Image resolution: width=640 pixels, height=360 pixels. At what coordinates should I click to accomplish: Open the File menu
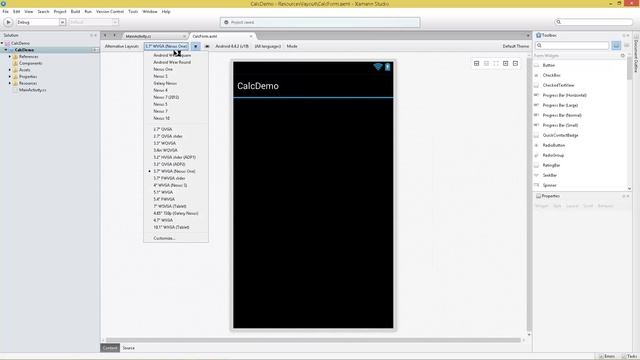(x=5, y=12)
